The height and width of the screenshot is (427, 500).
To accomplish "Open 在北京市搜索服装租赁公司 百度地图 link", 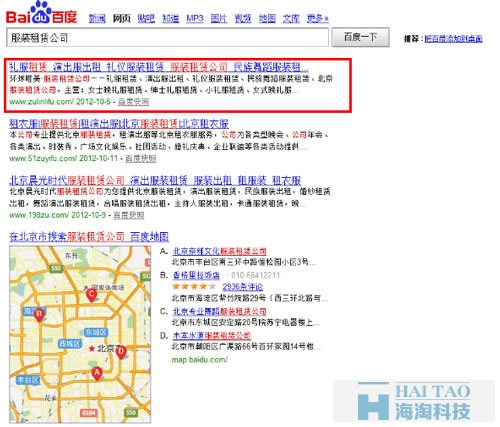I will pyautogui.click(x=89, y=237).
